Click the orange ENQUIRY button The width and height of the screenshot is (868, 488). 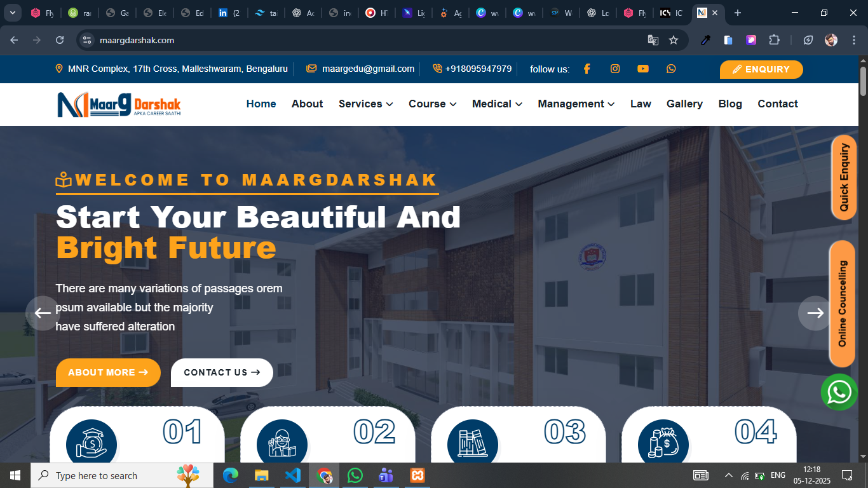(x=761, y=69)
